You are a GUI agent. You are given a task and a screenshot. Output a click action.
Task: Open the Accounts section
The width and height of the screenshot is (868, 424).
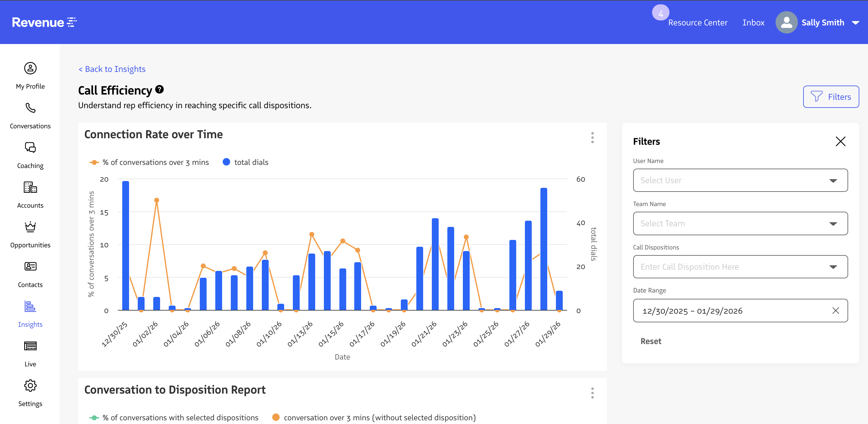[x=30, y=194]
